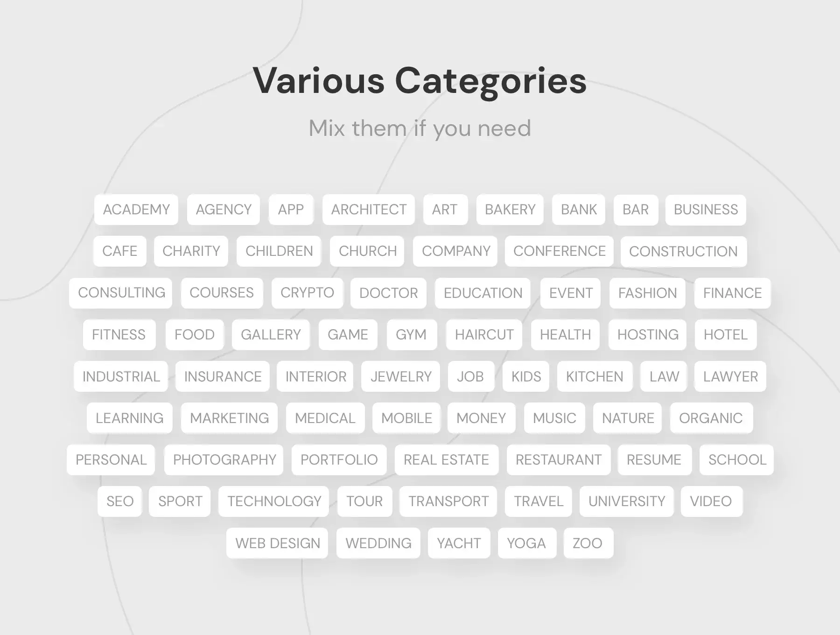Choose the MARKETING tag
The height and width of the screenshot is (635, 840).
(x=229, y=418)
